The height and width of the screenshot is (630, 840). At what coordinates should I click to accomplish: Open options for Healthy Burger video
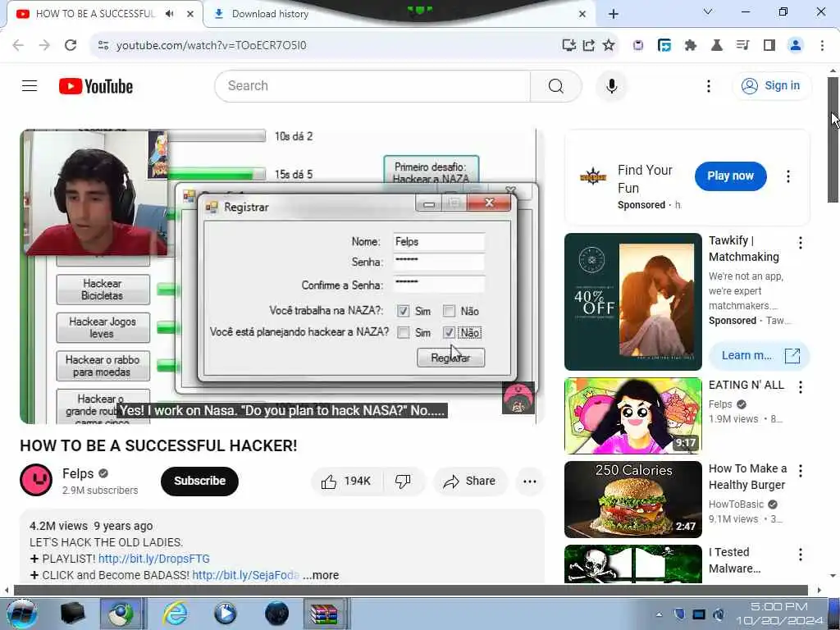801,470
